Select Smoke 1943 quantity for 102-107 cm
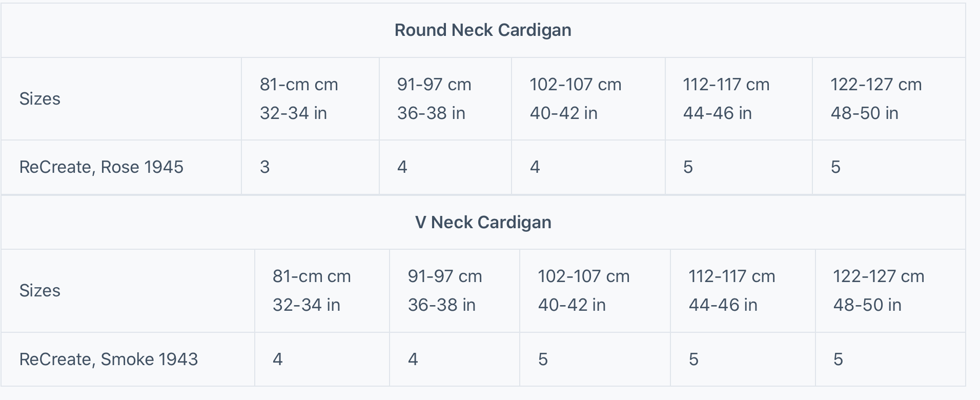Image resolution: width=980 pixels, height=400 pixels. [x=543, y=359]
